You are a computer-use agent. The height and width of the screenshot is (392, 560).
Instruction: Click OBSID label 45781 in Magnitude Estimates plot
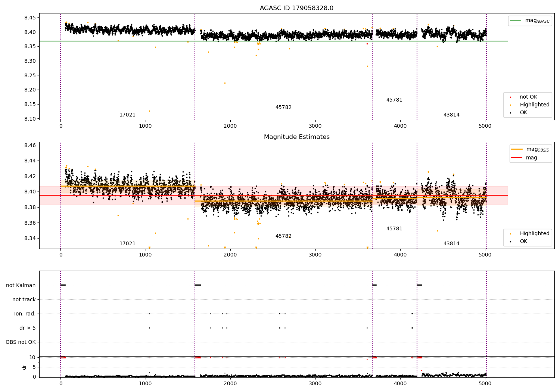[394, 229]
